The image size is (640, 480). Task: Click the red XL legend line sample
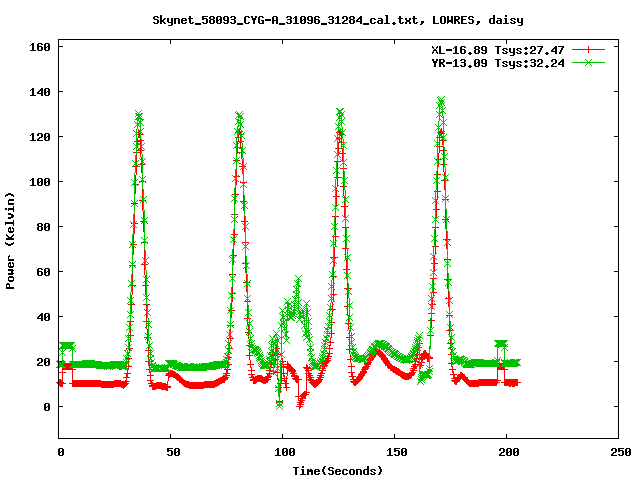[588, 50]
